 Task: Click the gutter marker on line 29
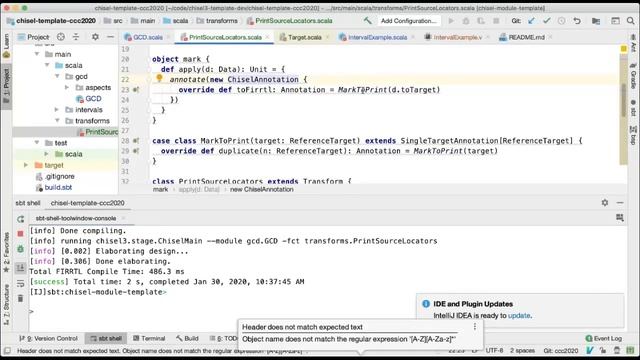(136, 151)
